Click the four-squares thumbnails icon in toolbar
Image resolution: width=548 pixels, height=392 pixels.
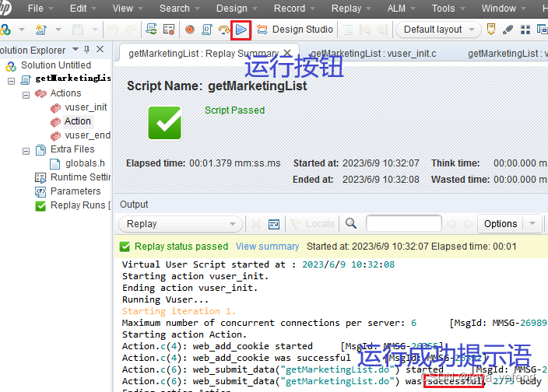coord(525,30)
